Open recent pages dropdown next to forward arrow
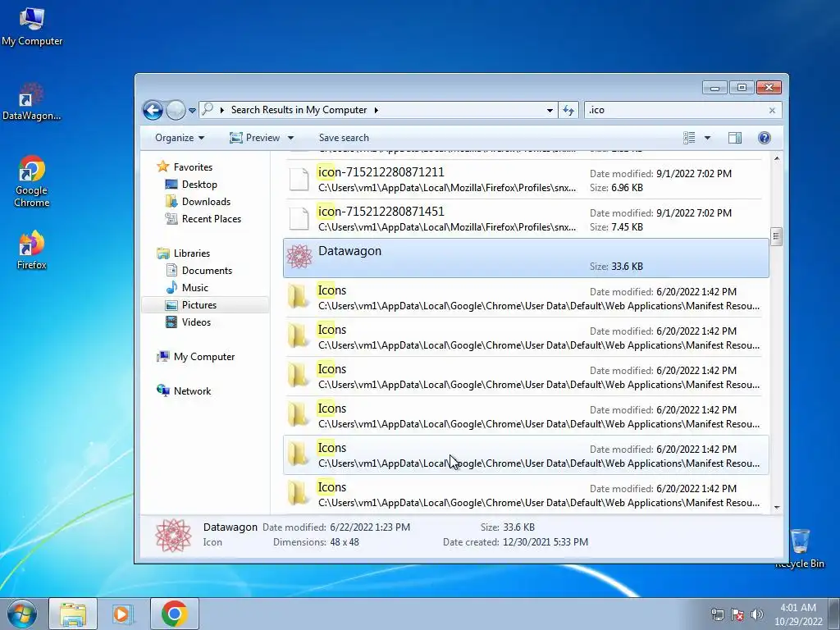This screenshot has width=840, height=630. point(192,111)
